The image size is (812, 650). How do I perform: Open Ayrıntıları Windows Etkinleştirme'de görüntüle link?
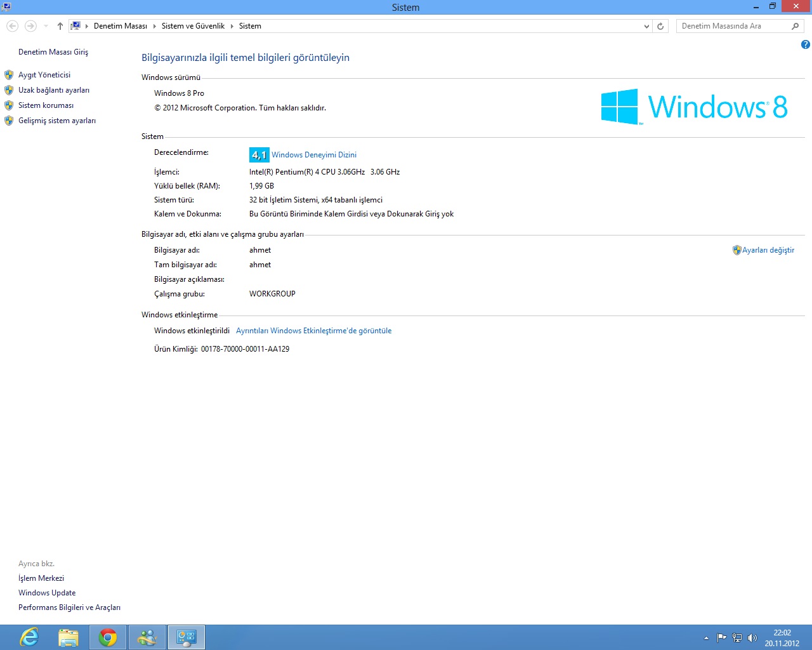(x=314, y=331)
